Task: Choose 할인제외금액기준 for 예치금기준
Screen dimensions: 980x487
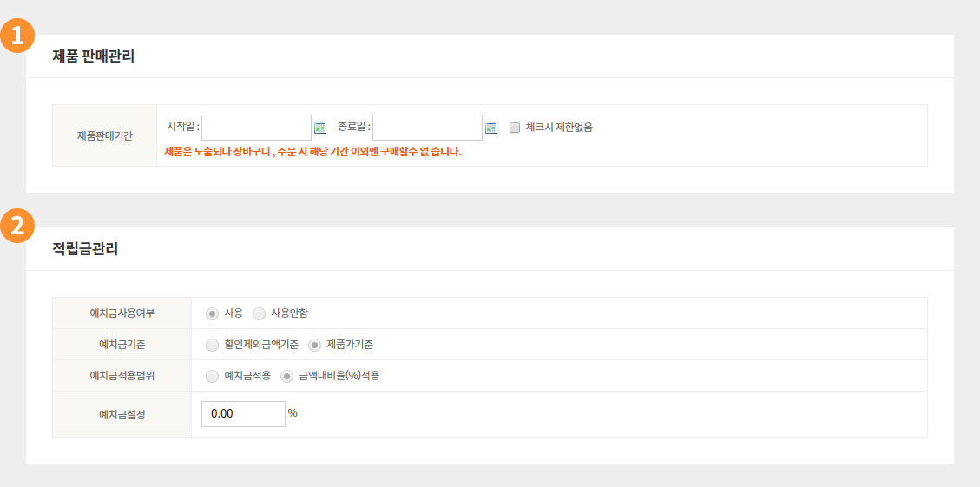Action: click(x=213, y=345)
